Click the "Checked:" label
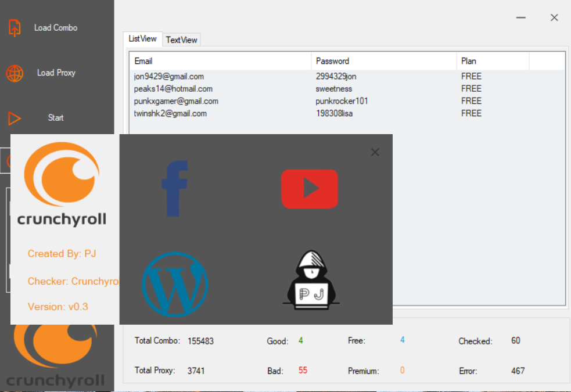 click(x=475, y=341)
